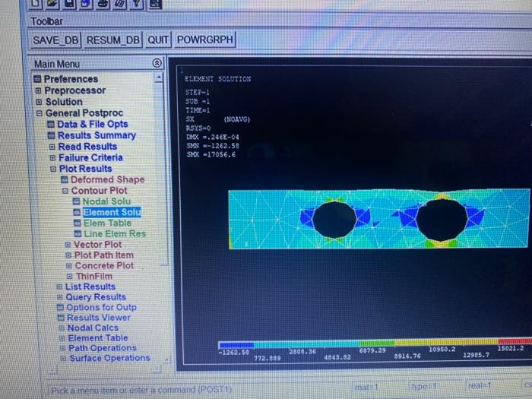The height and width of the screenshot is (399, 532).
Task: Expand the Read Results node
Action: (52, 147)
